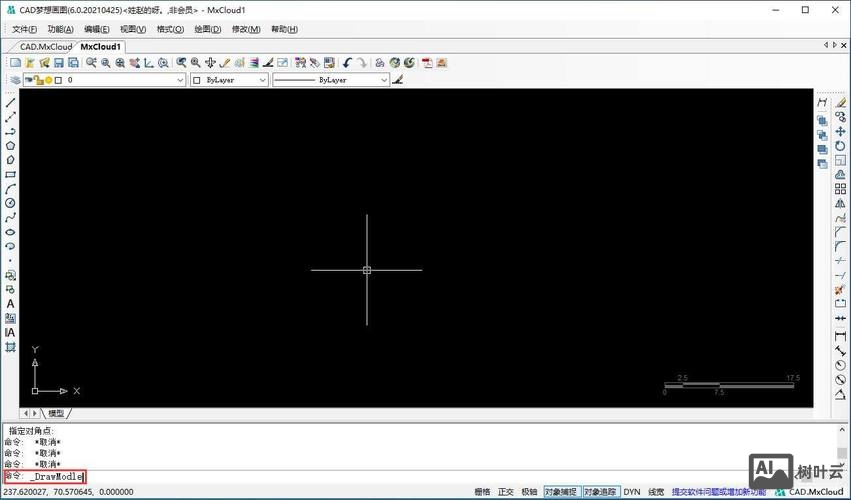Open the 绘图(D) menu
Viewport: 851px width, 500px height.
pos(209,29)
